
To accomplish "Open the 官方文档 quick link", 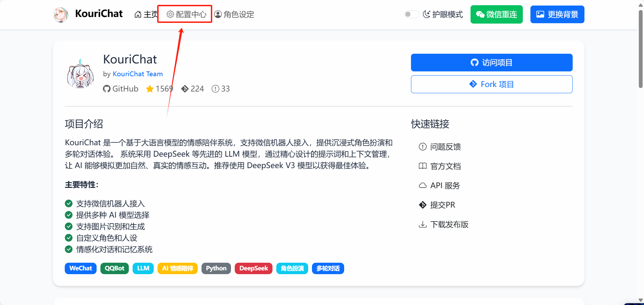I will (440, 166).
